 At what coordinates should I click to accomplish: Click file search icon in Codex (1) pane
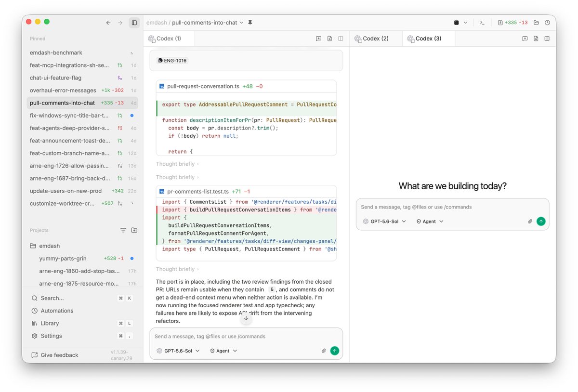click(x=329, y=39)
